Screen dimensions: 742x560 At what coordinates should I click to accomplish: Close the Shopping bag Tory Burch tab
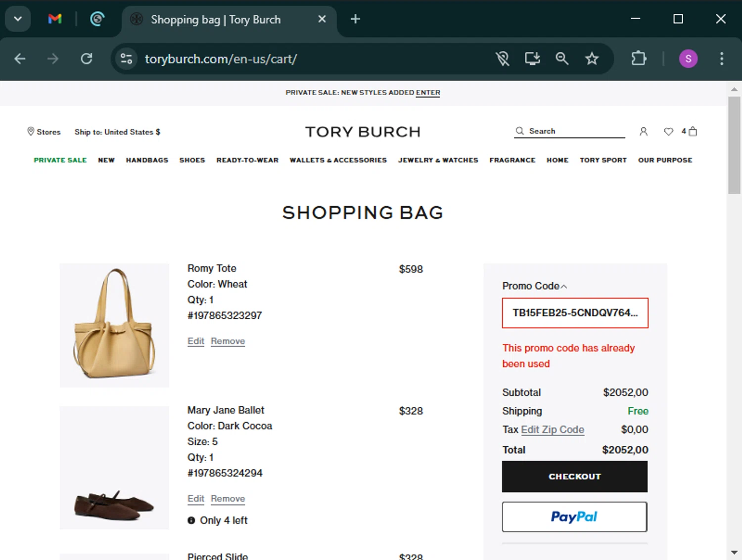click(322, 19)
